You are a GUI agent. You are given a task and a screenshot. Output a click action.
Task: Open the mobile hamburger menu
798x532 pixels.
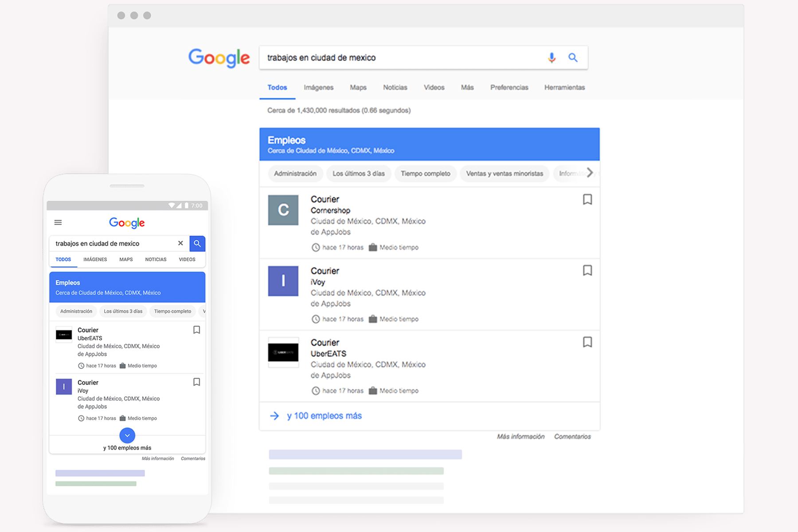pos(58,223)
